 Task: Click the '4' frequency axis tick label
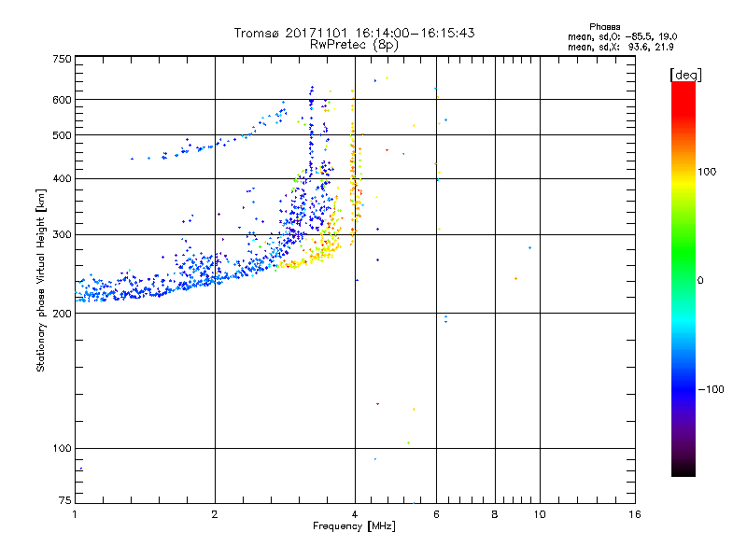pos(355,514)
